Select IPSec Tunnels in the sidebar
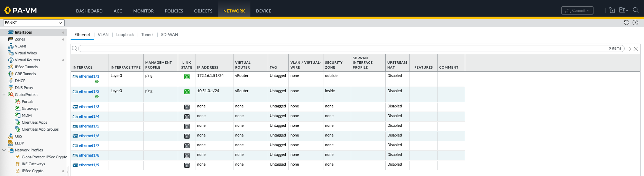The width and height of the screenshot is (644, 176). click(x=26, y=67)
